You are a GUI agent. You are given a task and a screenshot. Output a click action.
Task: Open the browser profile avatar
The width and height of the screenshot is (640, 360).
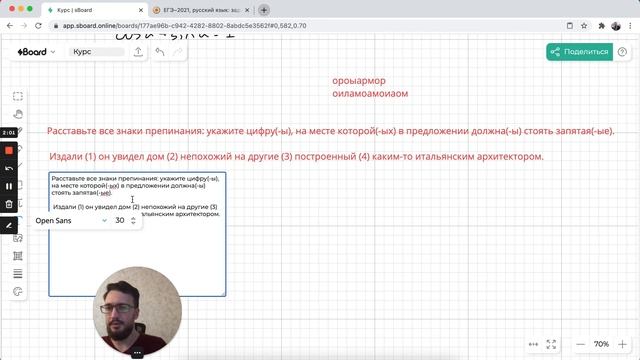coord(616,26)
